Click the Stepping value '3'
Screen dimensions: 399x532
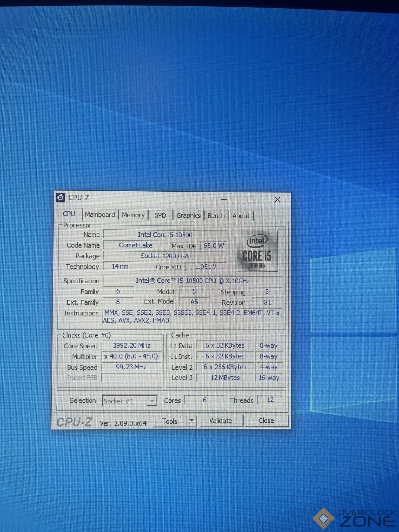tap(267, 292)
